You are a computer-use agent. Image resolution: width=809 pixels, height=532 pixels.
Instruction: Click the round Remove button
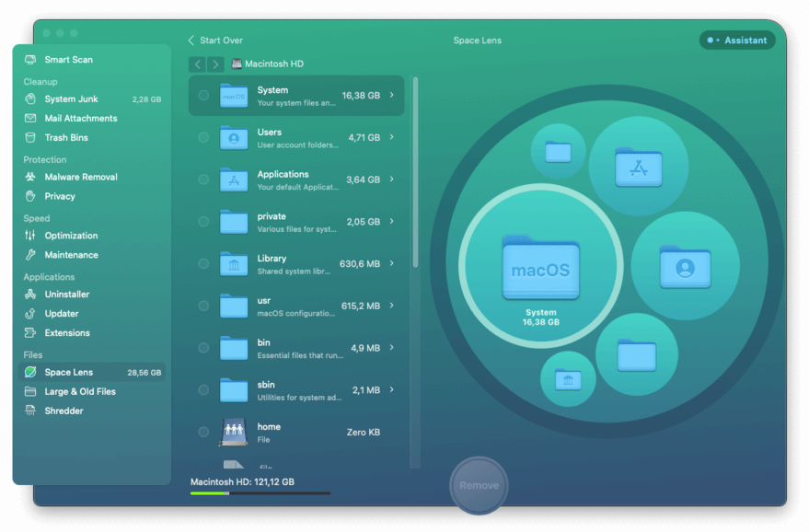tap(479, 486)
